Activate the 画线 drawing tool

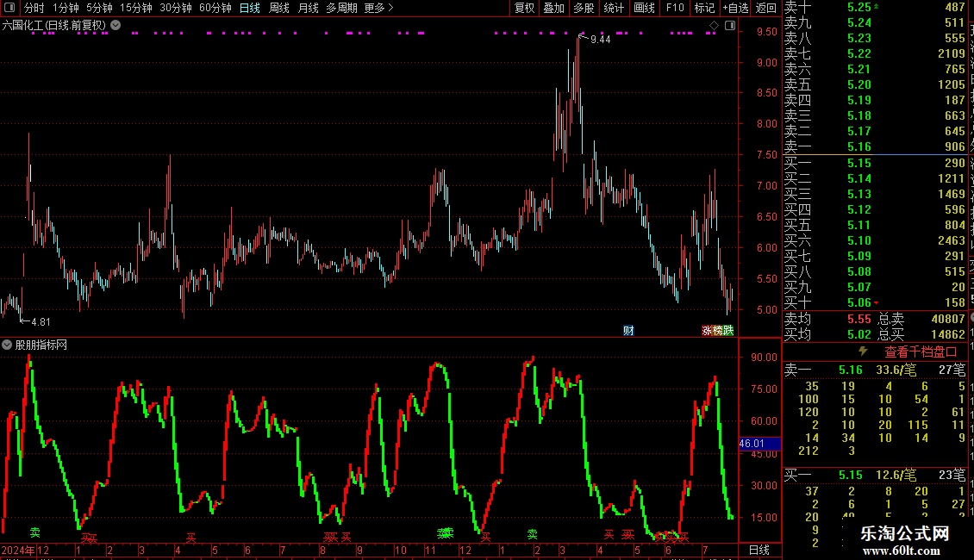click(x=644, y=8)
